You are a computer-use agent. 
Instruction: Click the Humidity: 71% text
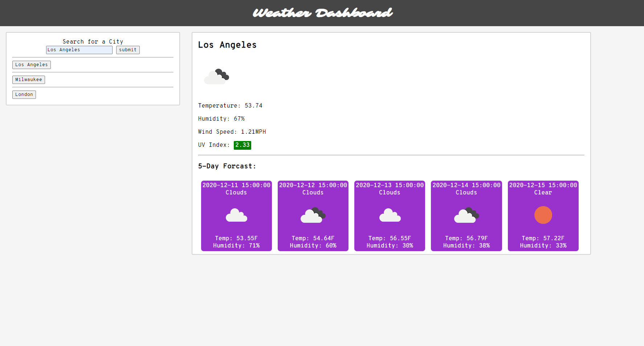click(236, 246)
